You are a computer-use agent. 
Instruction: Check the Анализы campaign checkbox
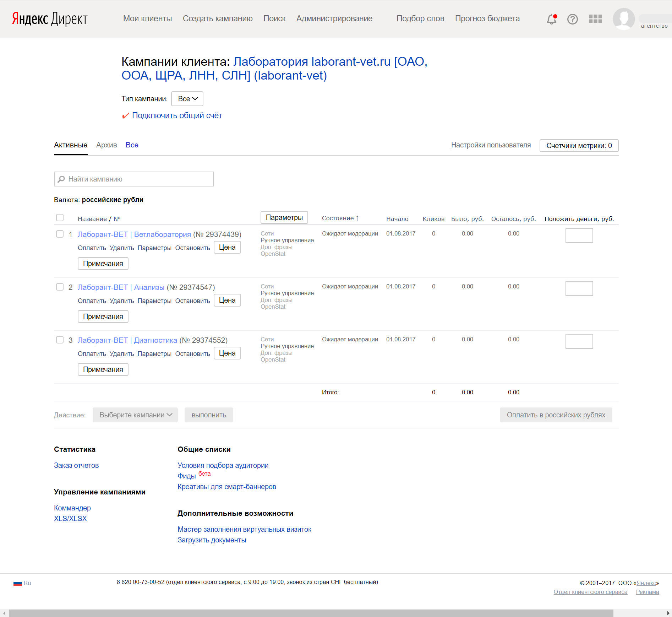60,287
